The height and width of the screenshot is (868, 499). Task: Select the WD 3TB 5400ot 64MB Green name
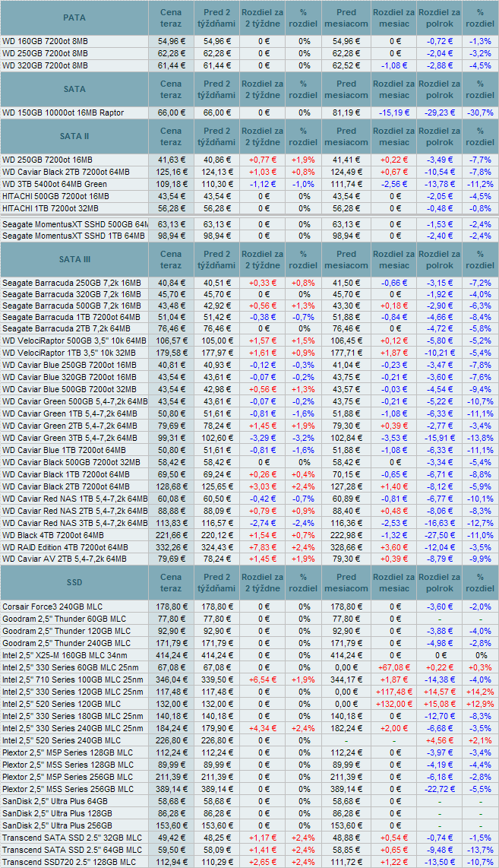pos(55,185)
